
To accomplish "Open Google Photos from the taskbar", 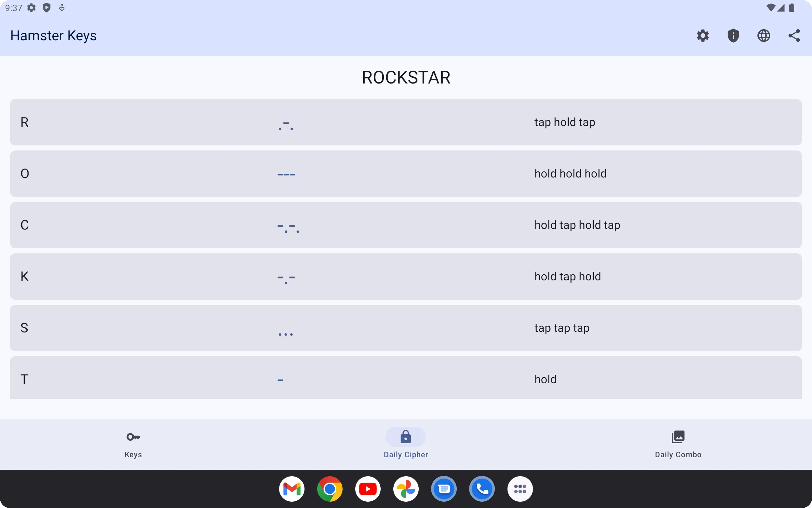I will coord(406,489).
